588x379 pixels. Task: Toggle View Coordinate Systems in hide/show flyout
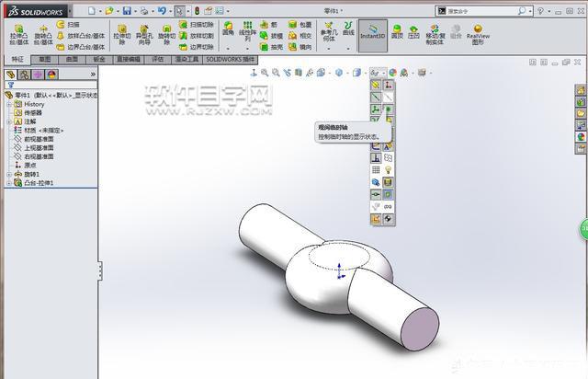(x=376, y=109)
